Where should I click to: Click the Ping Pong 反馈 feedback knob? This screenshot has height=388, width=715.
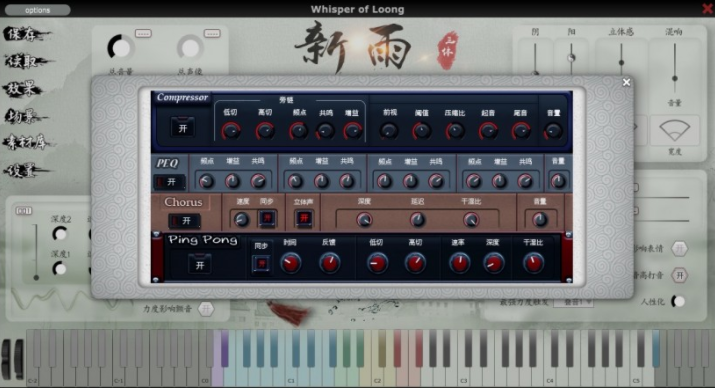(329, 263)
